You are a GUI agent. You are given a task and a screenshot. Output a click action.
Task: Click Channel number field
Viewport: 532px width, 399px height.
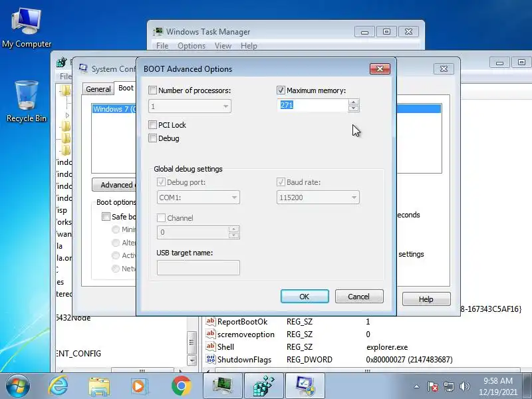click(193, 232)
